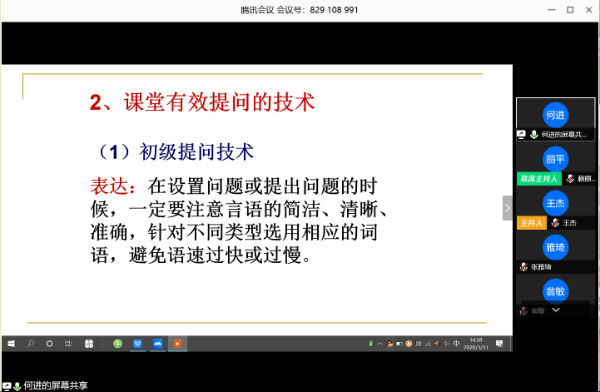Expand hidden tray icons caret in taskbar

click(x=380, y=343)
